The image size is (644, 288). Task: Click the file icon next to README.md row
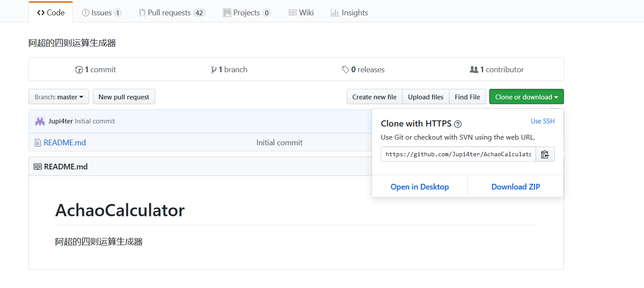tap(38, 143)
